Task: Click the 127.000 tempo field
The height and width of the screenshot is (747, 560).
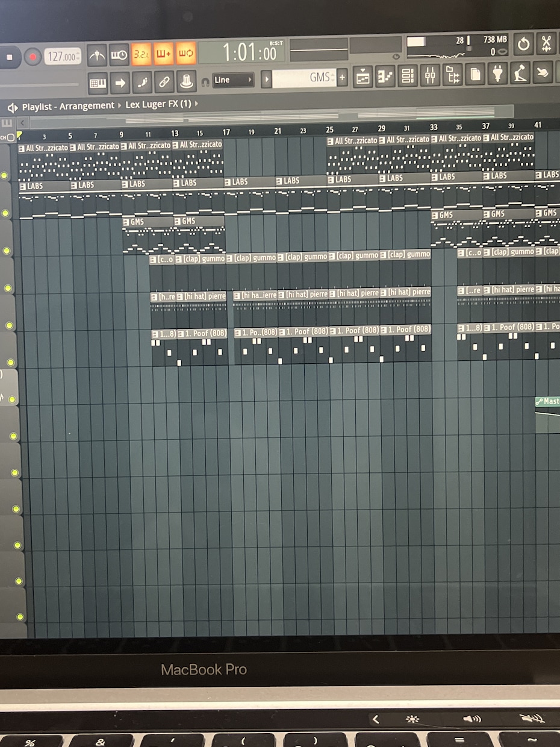Action: (63, 57)
